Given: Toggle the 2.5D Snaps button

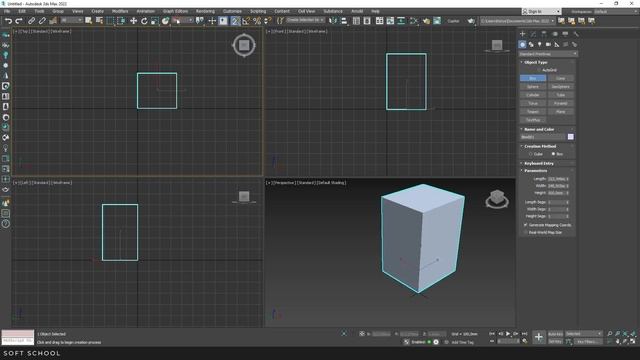Looking at the screenshot, I should click(236, 21).
